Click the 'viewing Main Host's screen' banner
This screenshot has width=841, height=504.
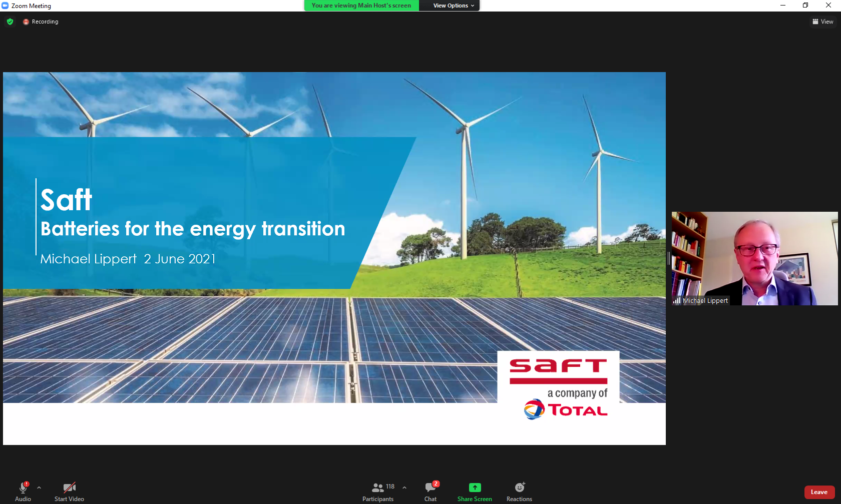click(361, 6)
